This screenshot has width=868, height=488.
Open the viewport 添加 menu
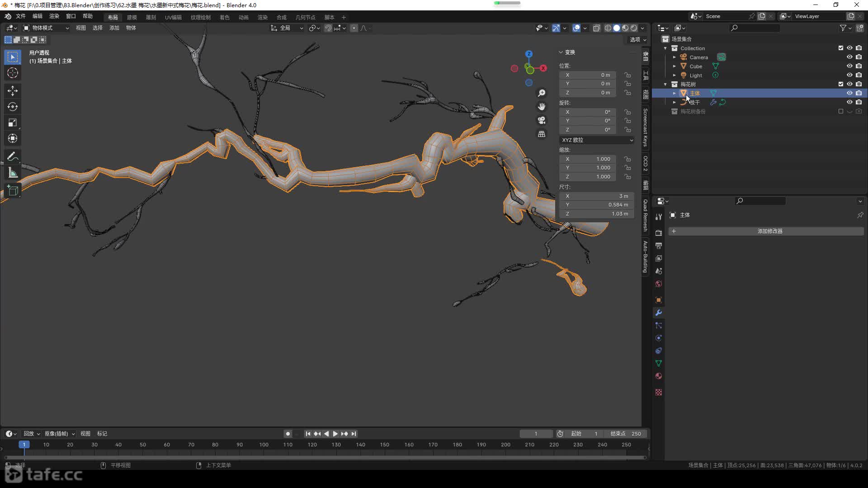(114, 28)
